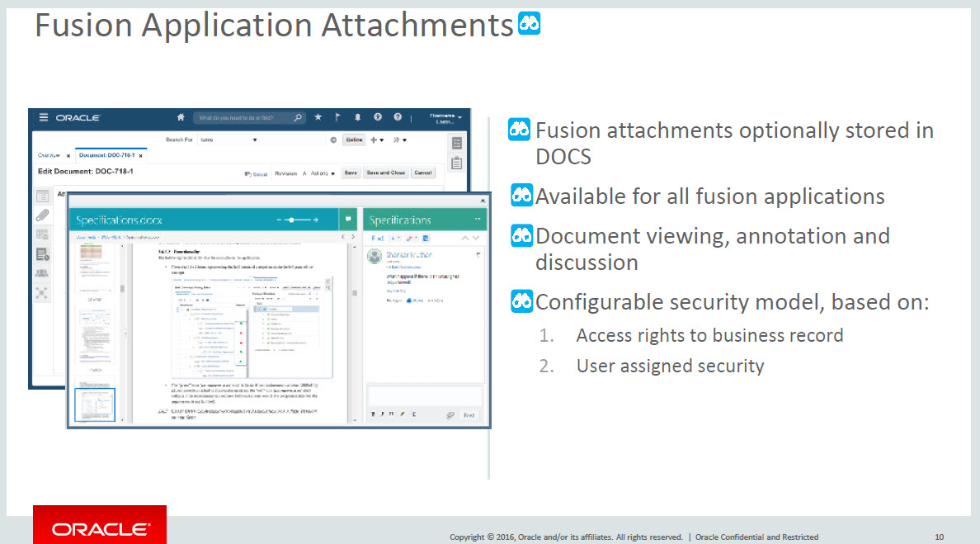This screenshot has height=544, width=980.
Task: Open the hamburger navigation menu
Action: point(44,118)
